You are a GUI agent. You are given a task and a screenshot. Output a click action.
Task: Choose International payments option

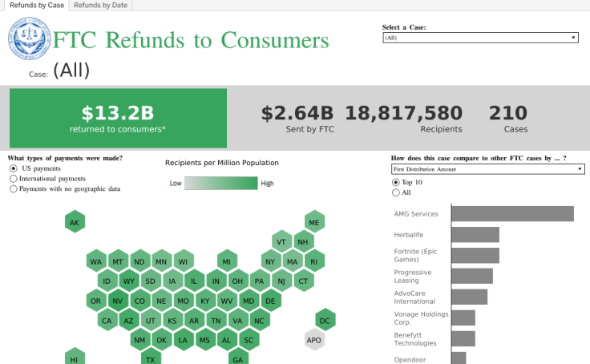pos(14,180)
